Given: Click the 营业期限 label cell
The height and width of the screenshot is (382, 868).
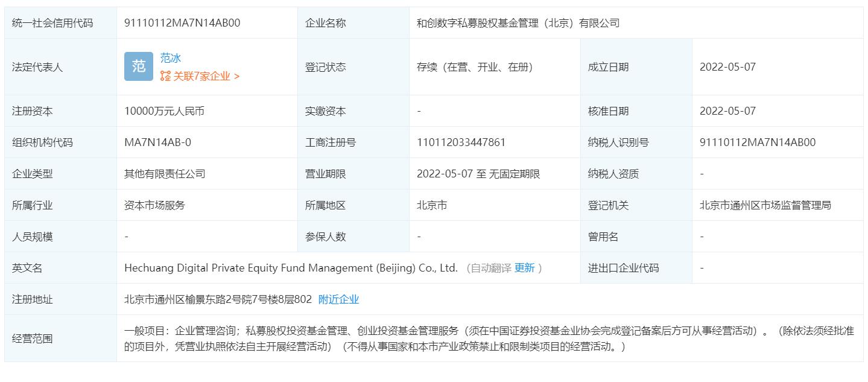Looking at the screenshot, I should click(x=353, y=174).
